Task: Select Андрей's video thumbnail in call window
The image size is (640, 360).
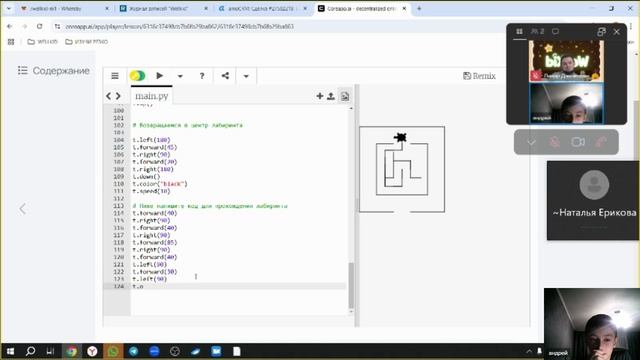Action: coord(566,103)
